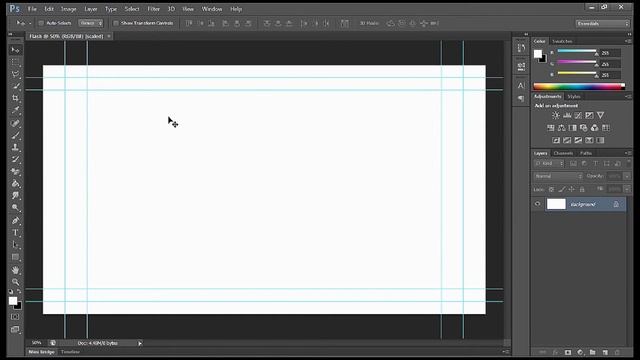This screenshot has width=640, height=360.
Task: Toggle lock position
Action: pyautogui.click(x=572, y=189)
